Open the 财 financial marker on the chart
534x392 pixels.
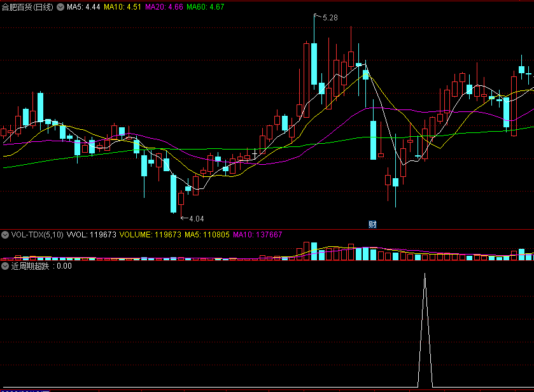tap(372, 225)
